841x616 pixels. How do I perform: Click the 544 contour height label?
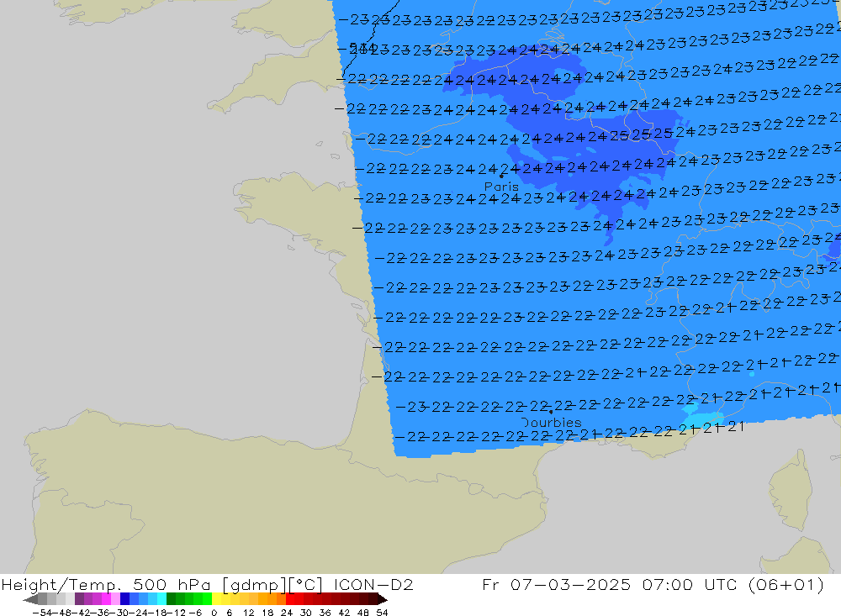pyautogui.click(x=362, y=49)
